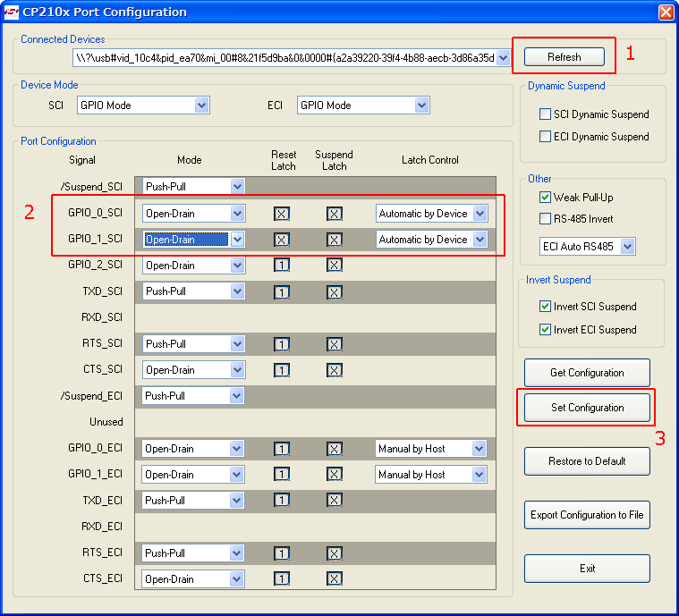Click Set Configuration button

pos(587,408)
